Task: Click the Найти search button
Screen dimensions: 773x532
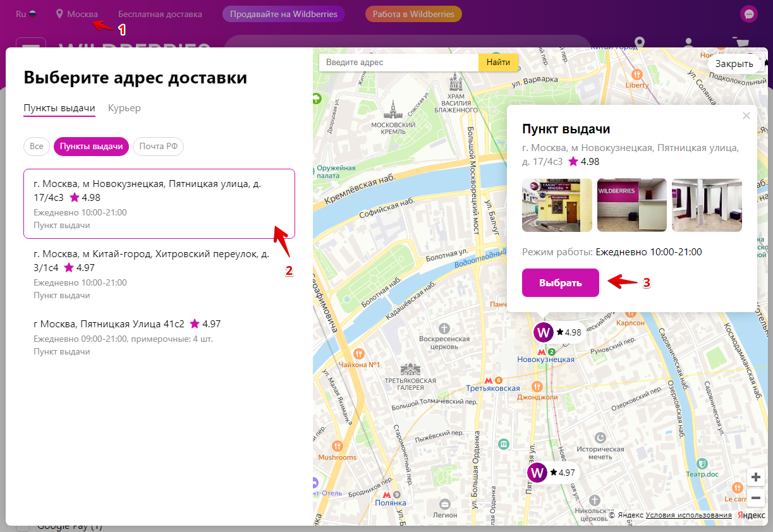Action: click(x=498, y=63)
